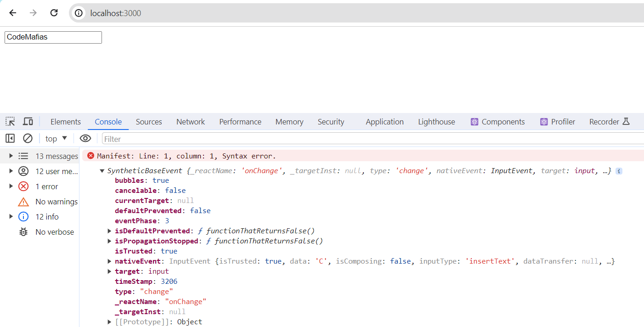Screen dimensions: 644x327
Task: Click the type: "change" property
Action: pyautogui.click(x=144, y=292)
